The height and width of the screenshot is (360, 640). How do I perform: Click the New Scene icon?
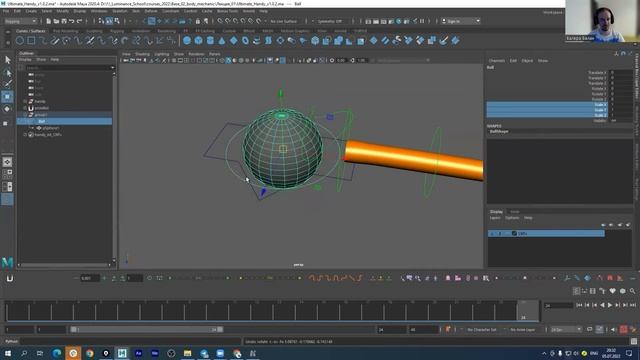tap(49, 21)
